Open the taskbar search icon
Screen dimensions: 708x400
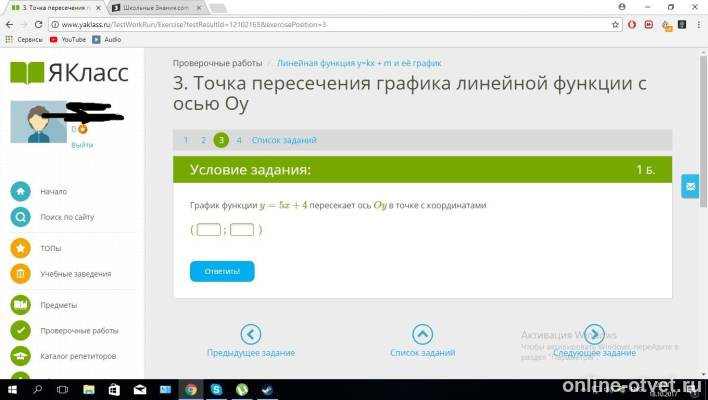pos(38,389)
